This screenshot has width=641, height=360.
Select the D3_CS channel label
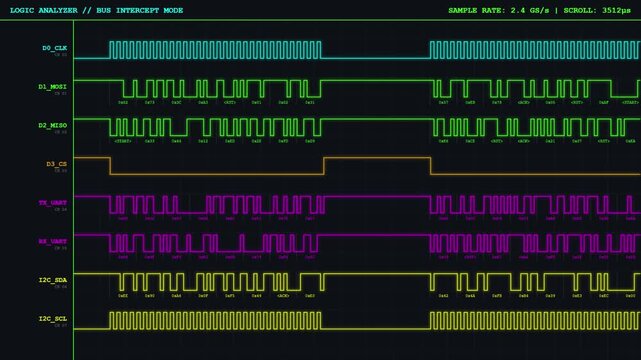point(56,164)
